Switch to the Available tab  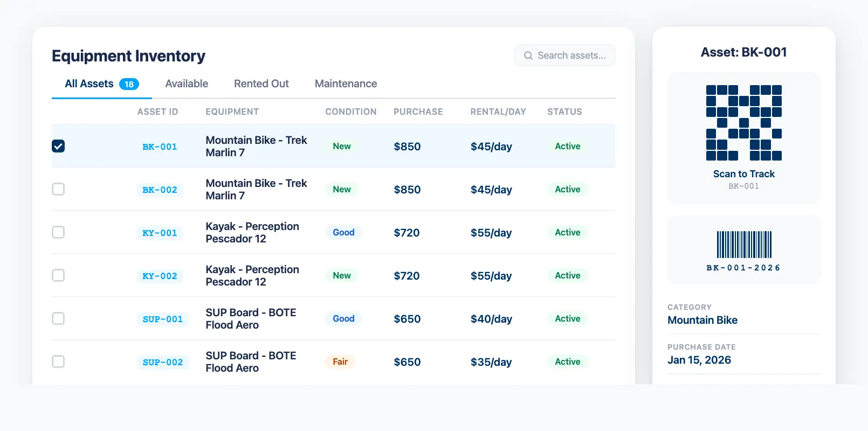coord(187,84)
